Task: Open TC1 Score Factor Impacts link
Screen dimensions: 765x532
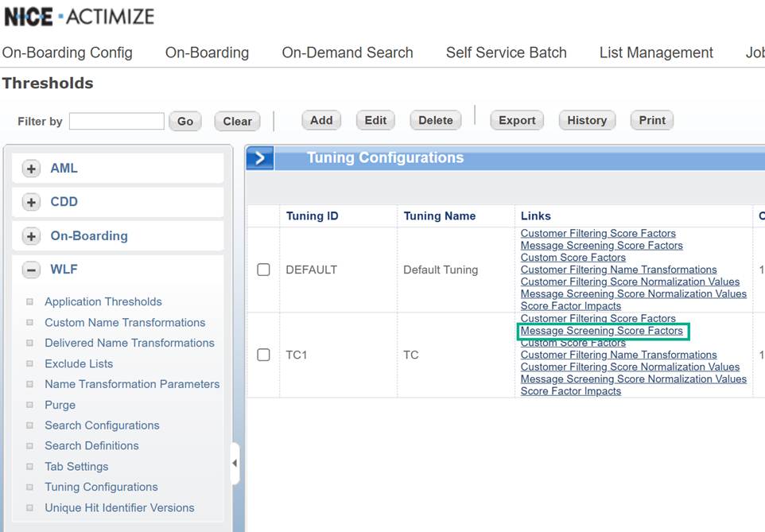Action: point(571,391)
